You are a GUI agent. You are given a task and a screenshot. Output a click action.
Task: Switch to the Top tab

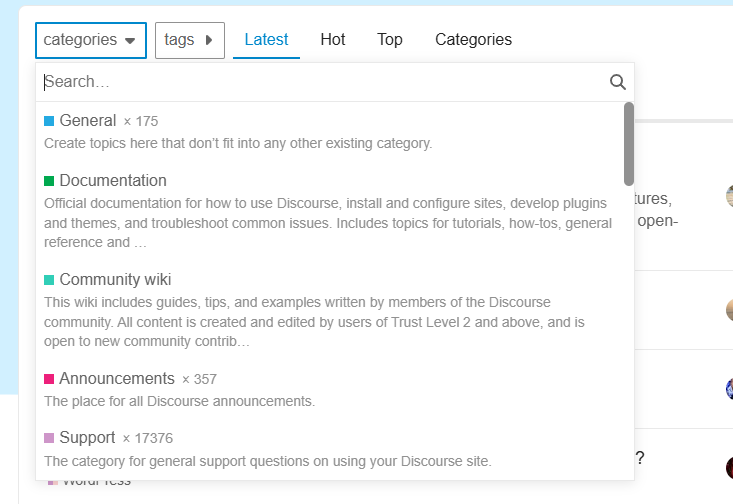coord(390,40)
